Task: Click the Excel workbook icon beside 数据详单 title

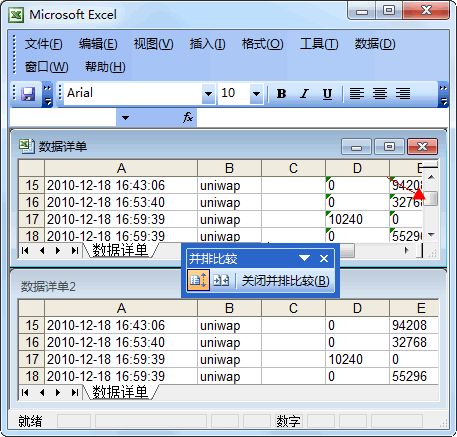Action: 26,146
